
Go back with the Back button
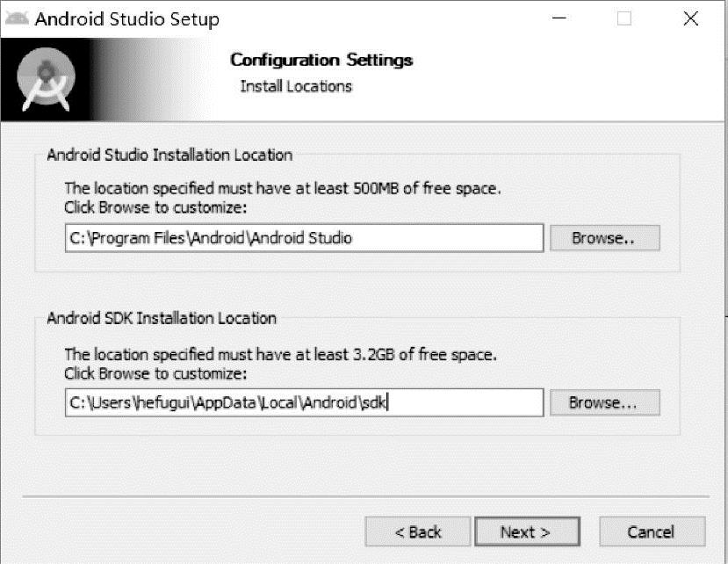418,531
